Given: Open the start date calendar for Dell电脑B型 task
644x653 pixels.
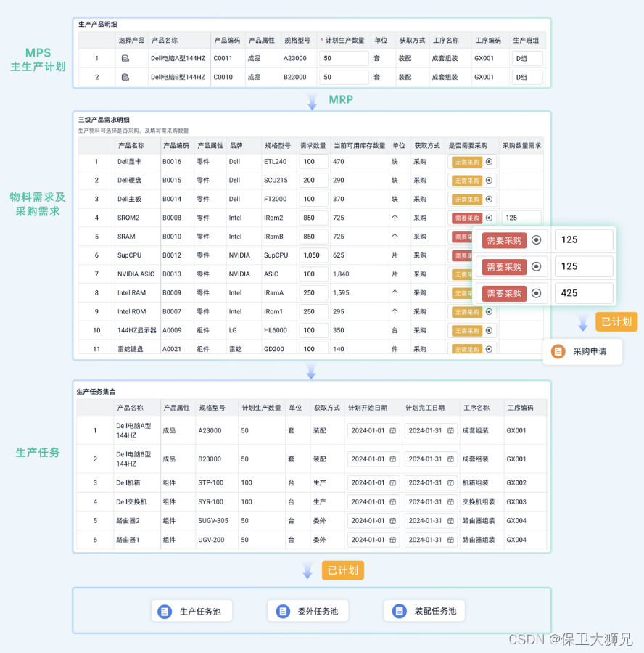Looking at the screenshot, I should click(392, 459).
